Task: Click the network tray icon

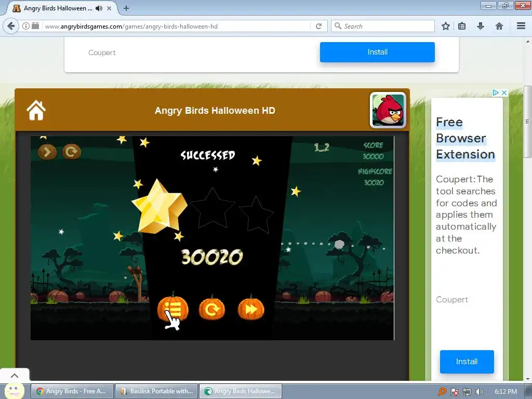Action: pyautogui.click(x=467, y=392)
